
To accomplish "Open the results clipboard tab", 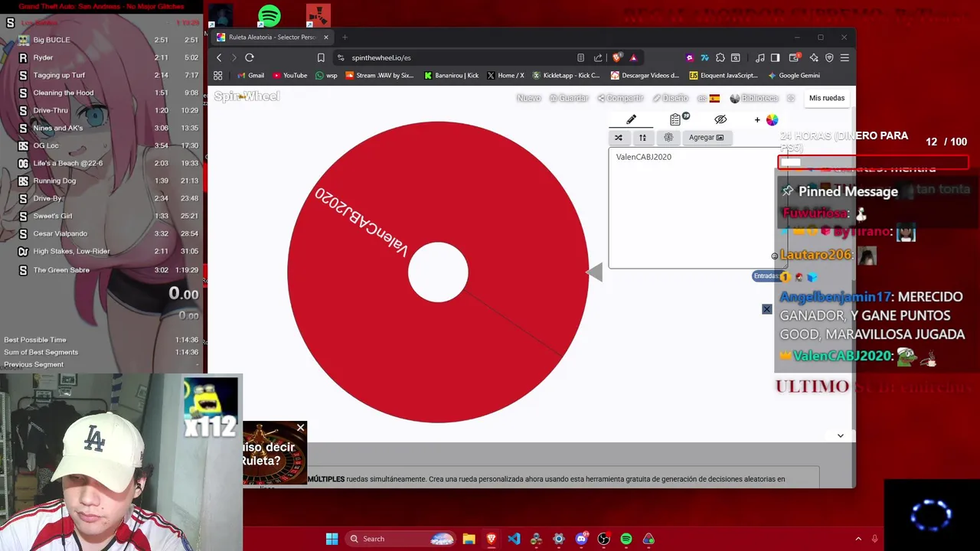I will point(675,119).
